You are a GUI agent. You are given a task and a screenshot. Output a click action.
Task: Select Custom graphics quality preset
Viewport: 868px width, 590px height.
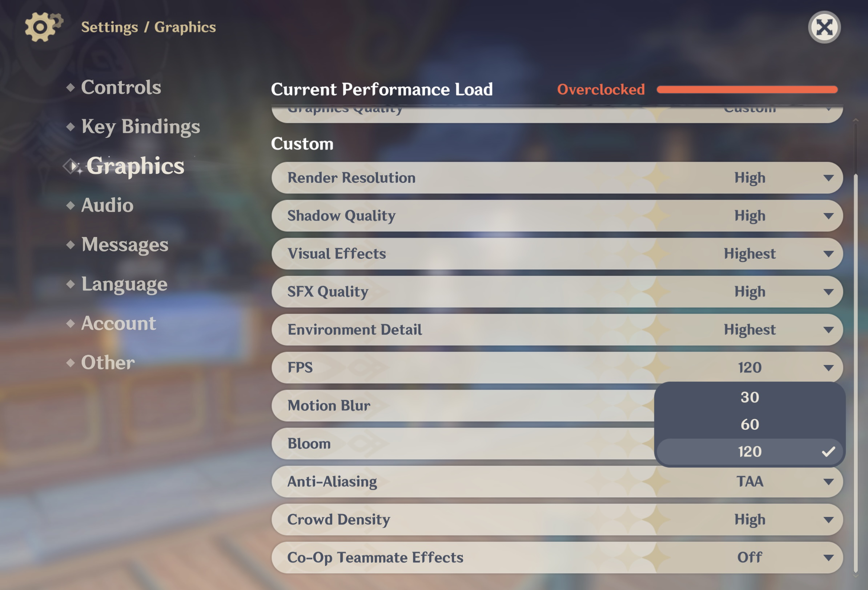click(x=750, y=108)
